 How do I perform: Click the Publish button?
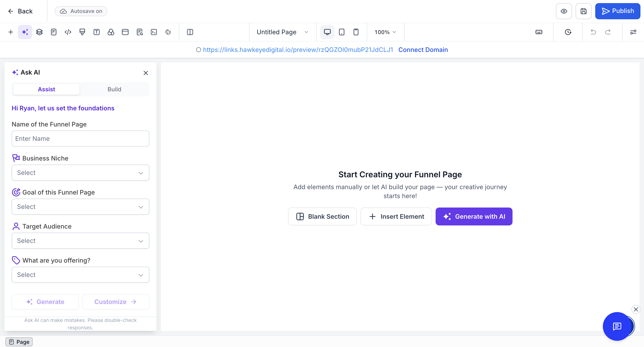point(617,11)
